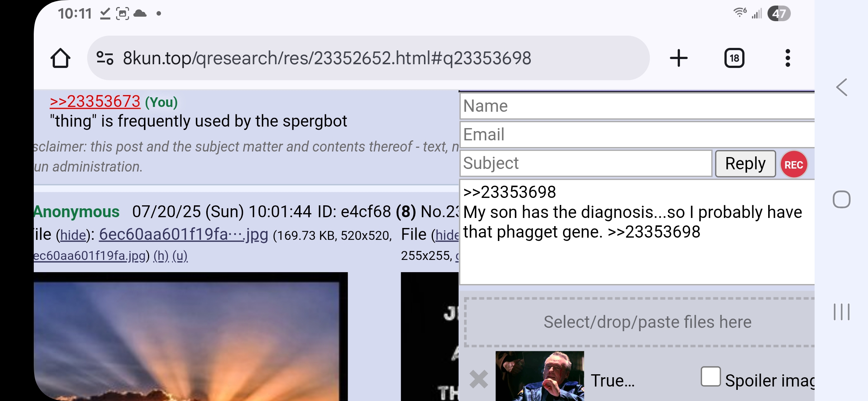This screenshot has width=868, height=401.
Task: Open site settings icon in address bar
Action: pyautogui.click(x=105, y=58)
